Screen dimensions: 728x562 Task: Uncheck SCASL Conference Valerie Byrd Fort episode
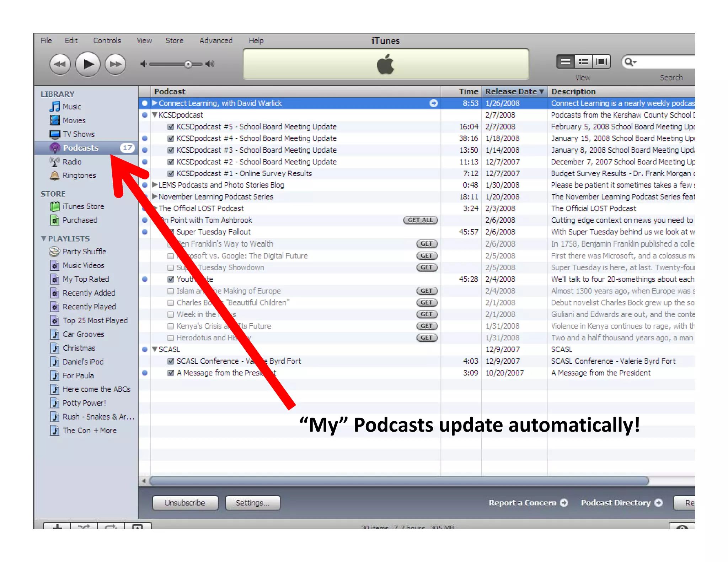tap(171, 361)
